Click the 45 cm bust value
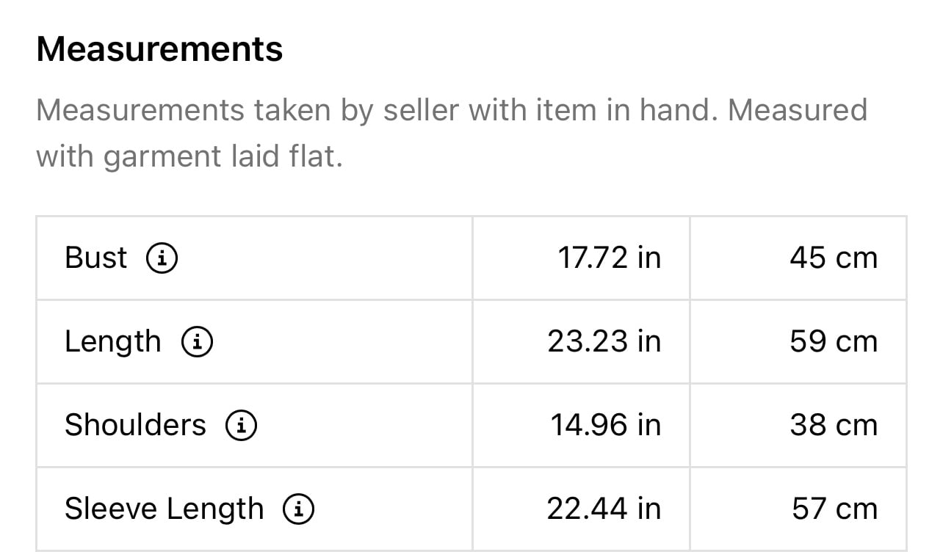Viewport: 943px width, 560px height. click(x=834, y=258)
